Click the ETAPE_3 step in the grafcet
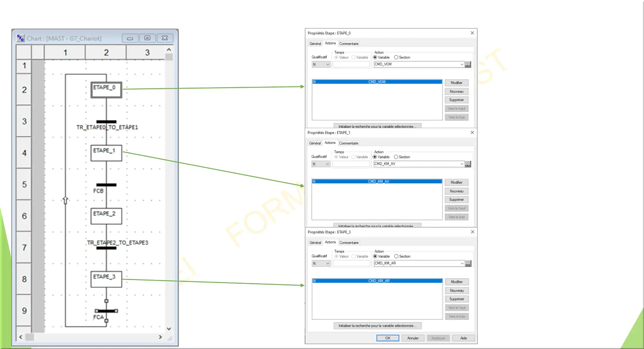The height and width of the screenshot is (349, 644). (106, 279)
